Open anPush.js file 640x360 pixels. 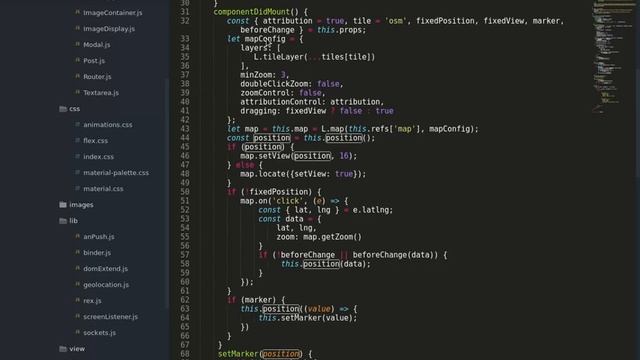click(x=99, y=236)
